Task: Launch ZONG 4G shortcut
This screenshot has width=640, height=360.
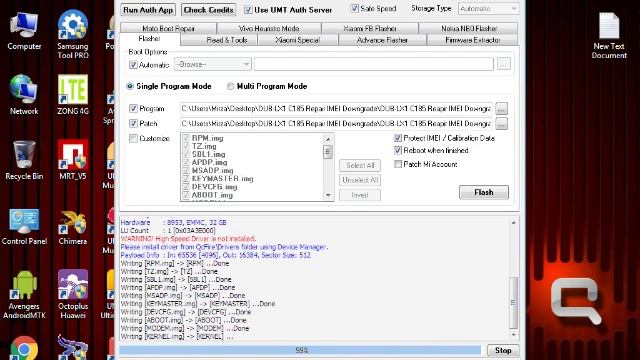Action: 73,95
